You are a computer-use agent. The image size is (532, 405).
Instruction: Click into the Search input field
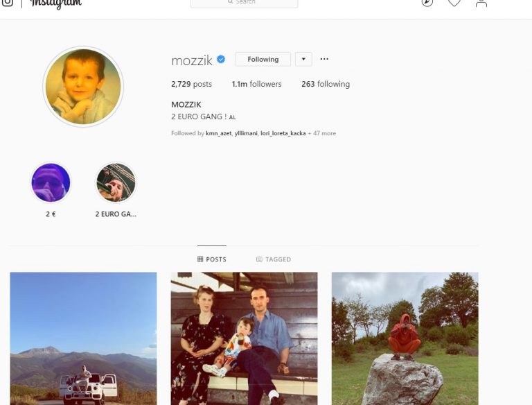245,3
